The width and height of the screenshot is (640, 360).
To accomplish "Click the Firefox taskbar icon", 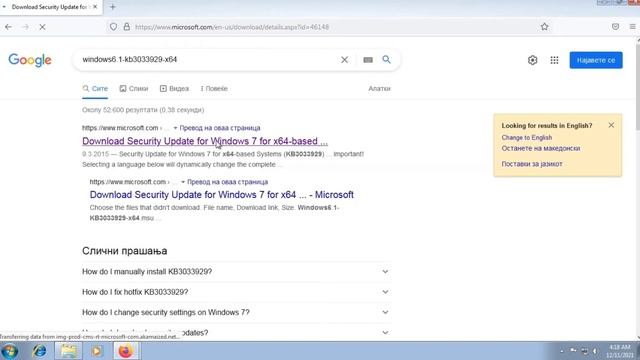I will coord(126,351).
